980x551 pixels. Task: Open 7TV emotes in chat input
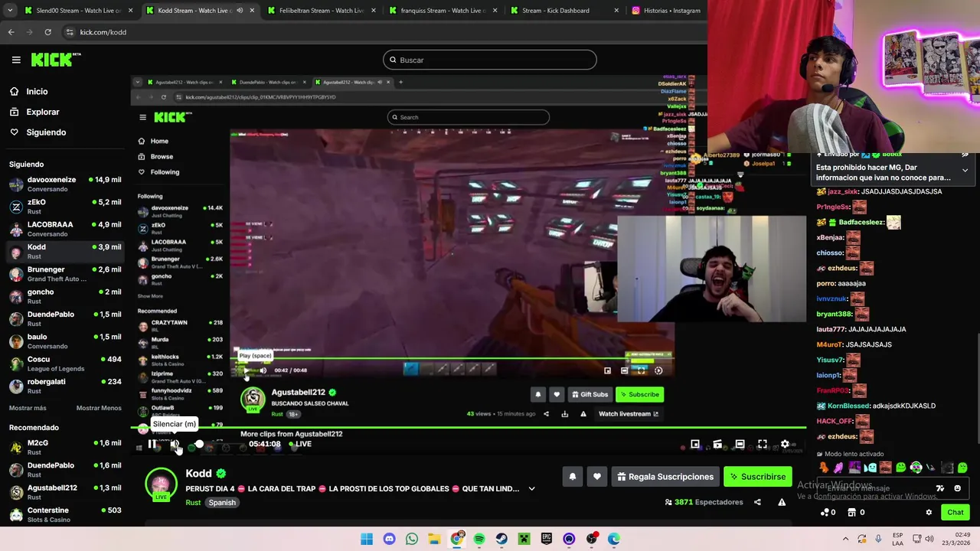tap(940, 488)
